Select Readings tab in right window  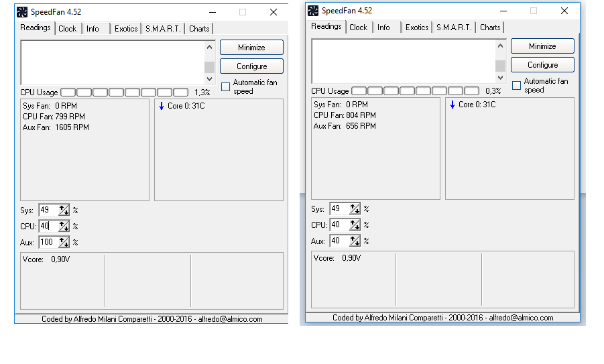[326, 26]
